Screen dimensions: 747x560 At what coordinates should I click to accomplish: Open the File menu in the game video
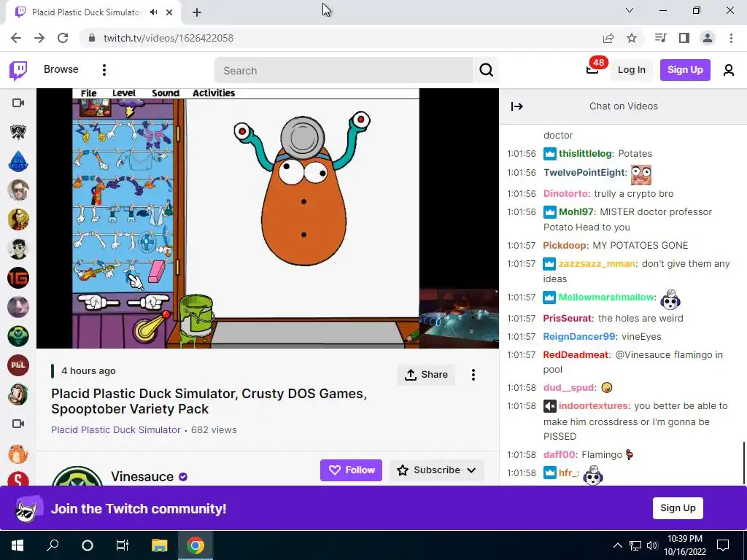pyautogui.click(x=88, y=93)
